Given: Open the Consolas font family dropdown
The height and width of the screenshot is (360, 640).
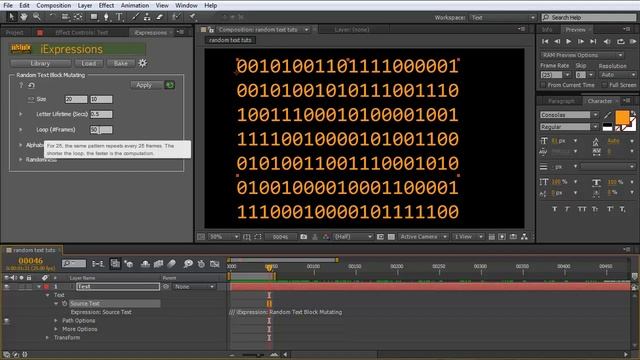Looking at the screenshot, I should click(569, 115).
